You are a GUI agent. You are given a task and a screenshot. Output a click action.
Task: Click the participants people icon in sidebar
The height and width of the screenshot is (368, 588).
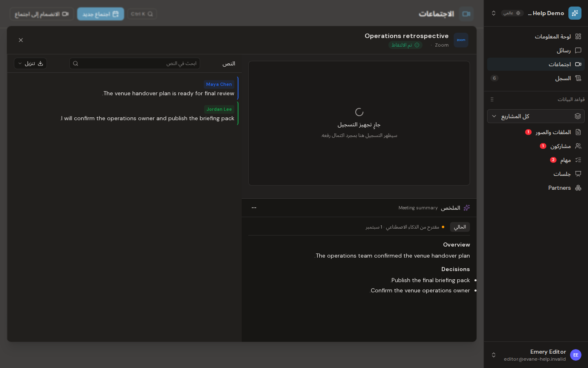coord(578,146)
